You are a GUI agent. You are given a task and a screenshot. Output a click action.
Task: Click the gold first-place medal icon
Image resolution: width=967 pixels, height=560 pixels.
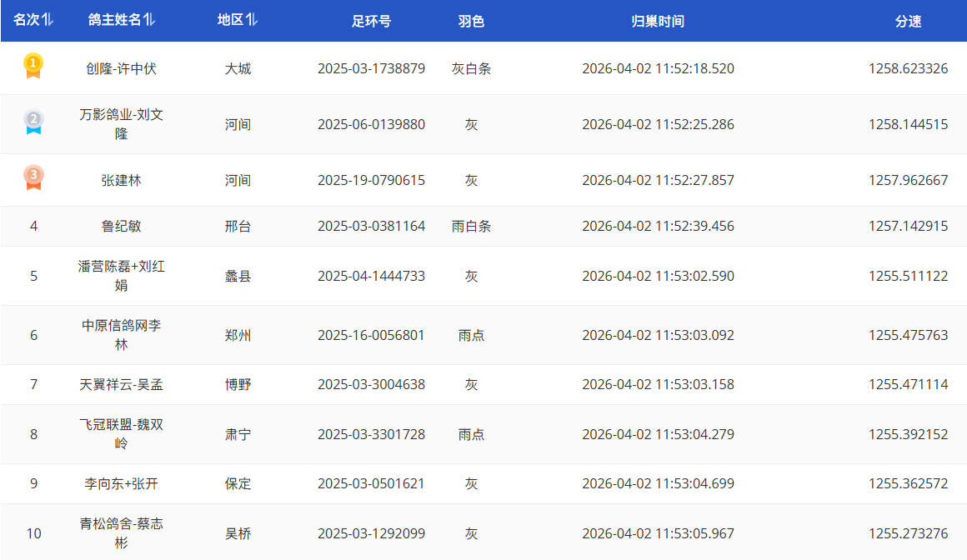point(33,67)
